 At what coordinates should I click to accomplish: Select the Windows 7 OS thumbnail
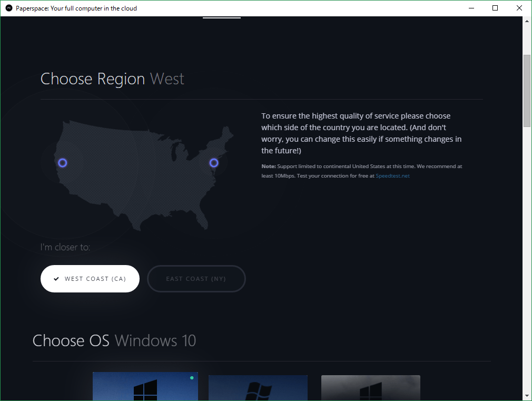click(258, 388)
